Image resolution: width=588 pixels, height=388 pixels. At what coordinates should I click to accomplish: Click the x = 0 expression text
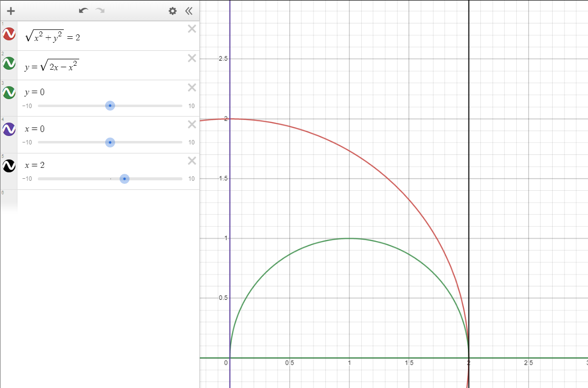[x=34, y=129]
